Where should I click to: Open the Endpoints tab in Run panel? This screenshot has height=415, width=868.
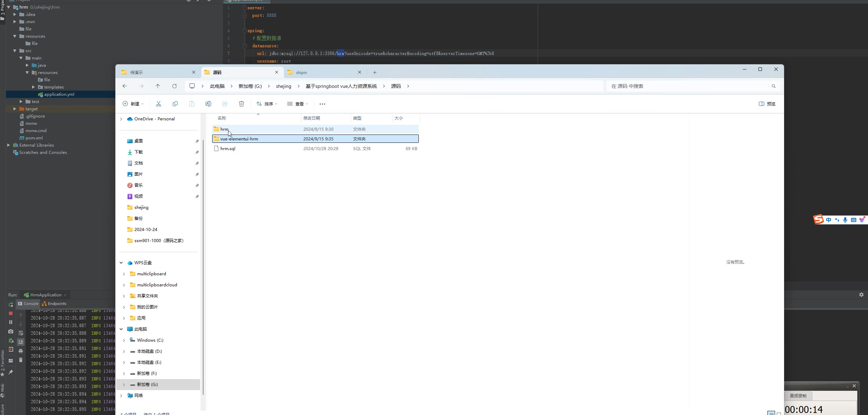[x=54, y=304]
